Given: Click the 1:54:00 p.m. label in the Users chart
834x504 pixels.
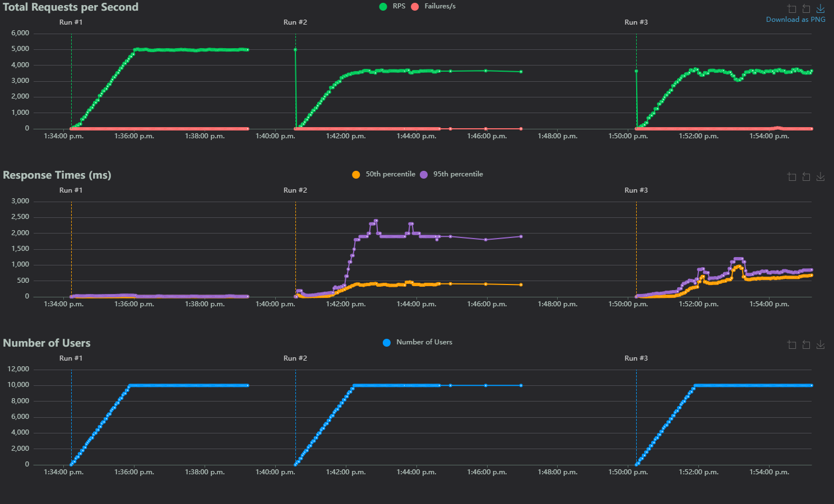Looking at the screenshot, I should pos(769,472).
